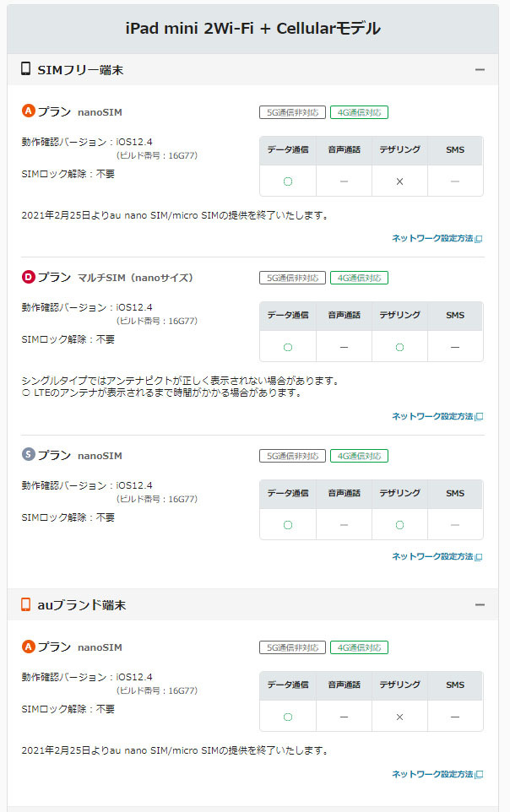Click the green circle under テザリング in Dプラン

(x=399, y=347)
